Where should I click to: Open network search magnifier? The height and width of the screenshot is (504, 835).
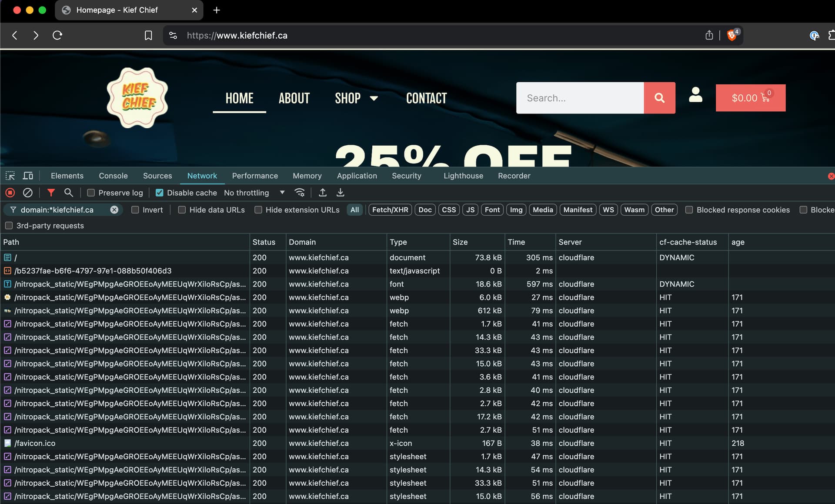point(68,193)
